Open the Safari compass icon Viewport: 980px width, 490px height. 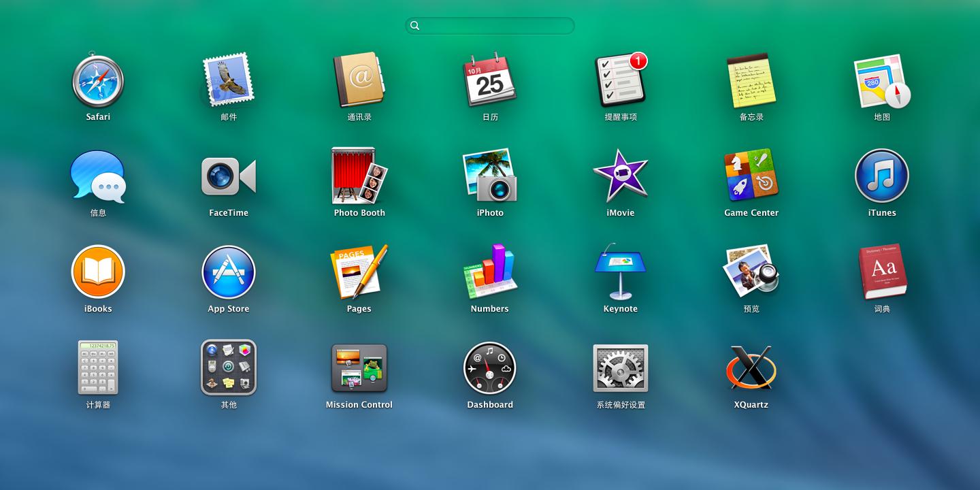tap(98, 80)
